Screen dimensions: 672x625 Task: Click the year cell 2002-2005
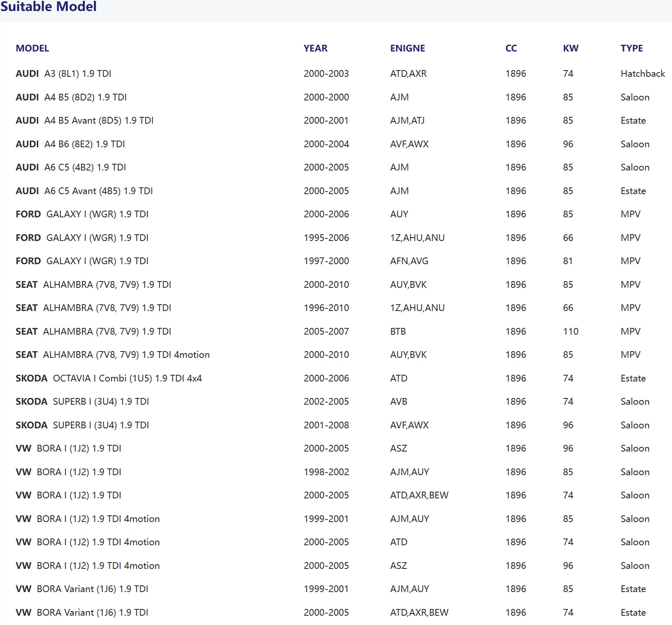pos(326,401)
